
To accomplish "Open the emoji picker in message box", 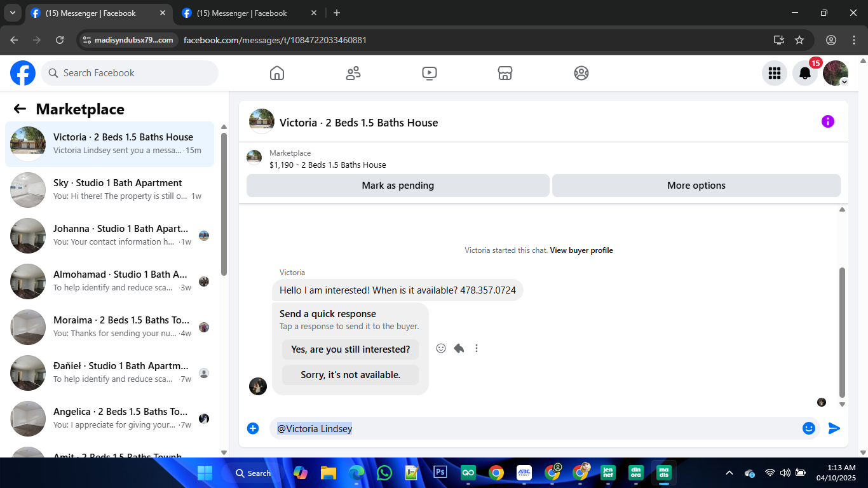I will pyautogui.click(x=809, y=428).
